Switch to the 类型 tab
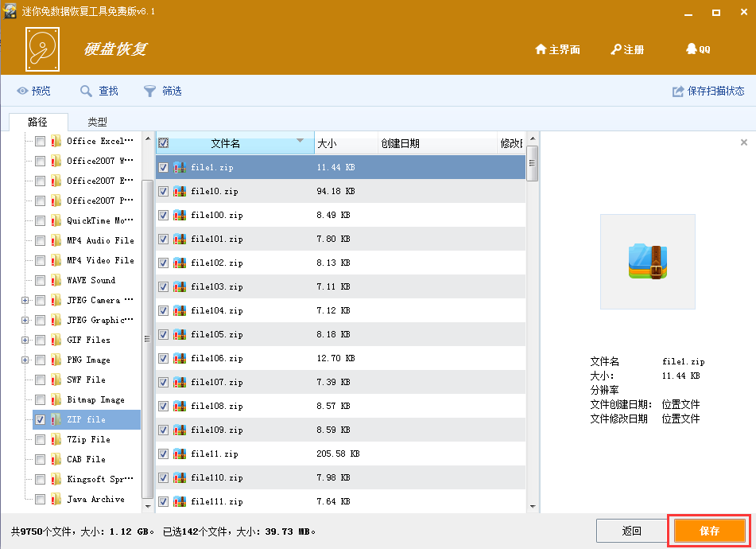The width and height of the screenshot is (756, 549). point(98,122)
